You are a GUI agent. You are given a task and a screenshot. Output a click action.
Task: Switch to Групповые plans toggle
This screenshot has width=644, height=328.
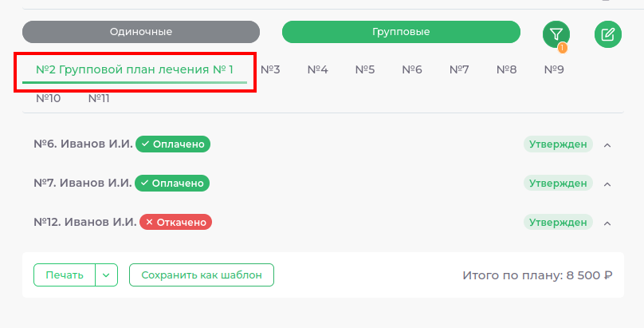[x=401, y=32]
